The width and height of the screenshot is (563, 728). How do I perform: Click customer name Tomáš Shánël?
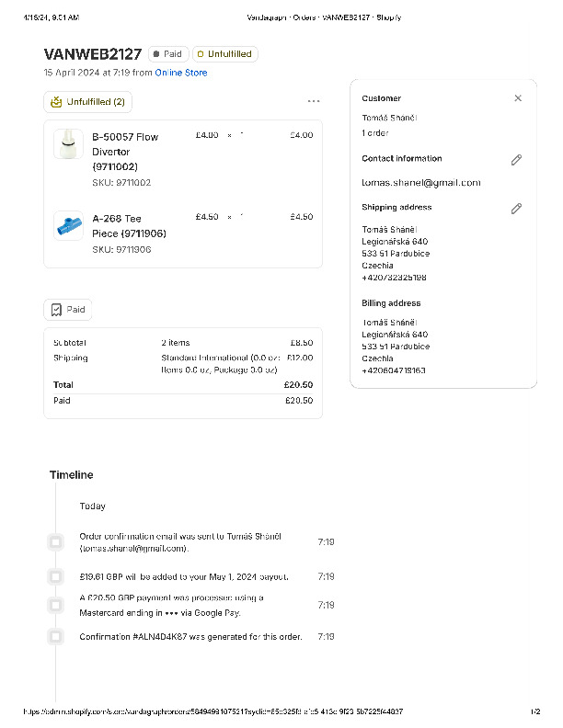coord(389,118)
